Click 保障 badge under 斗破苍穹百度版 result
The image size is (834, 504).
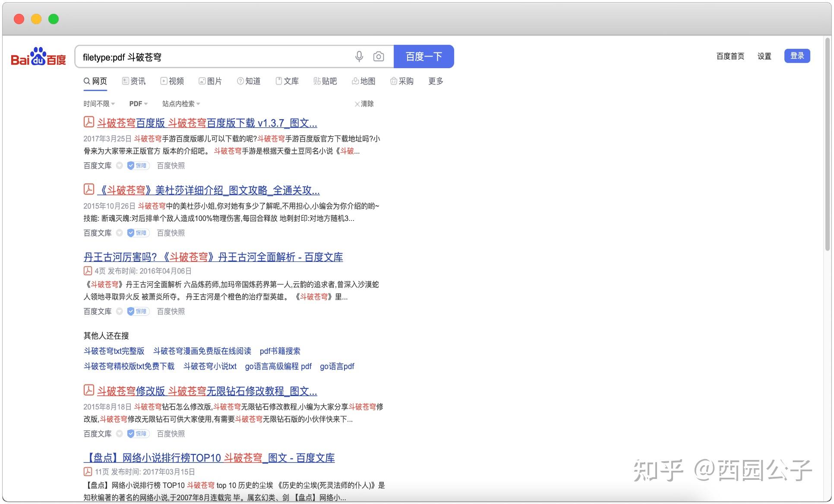point(138,166)
